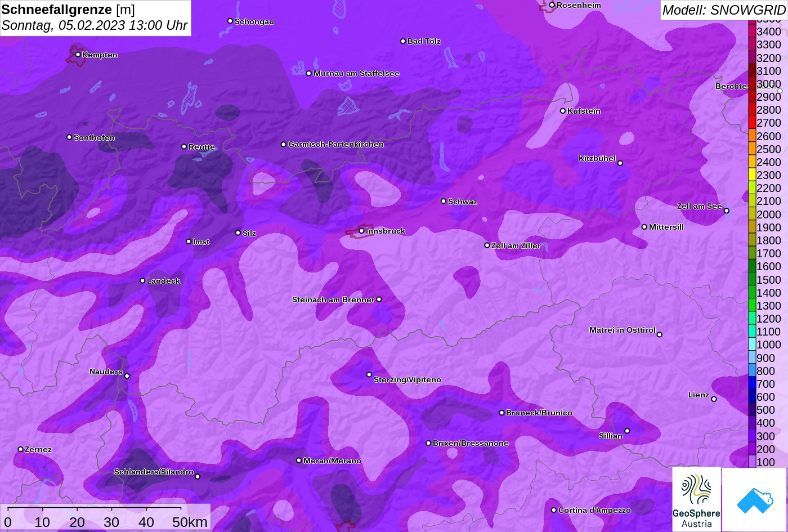
Task: Select the 500 m legend color swatch
Action: pos(752,409)
